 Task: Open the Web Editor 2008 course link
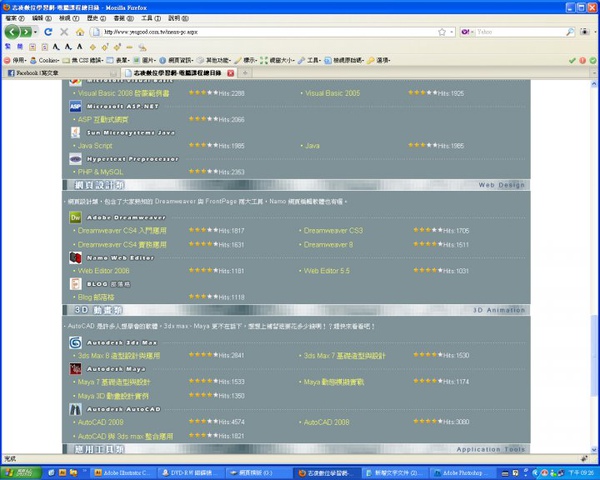[104, 271]
